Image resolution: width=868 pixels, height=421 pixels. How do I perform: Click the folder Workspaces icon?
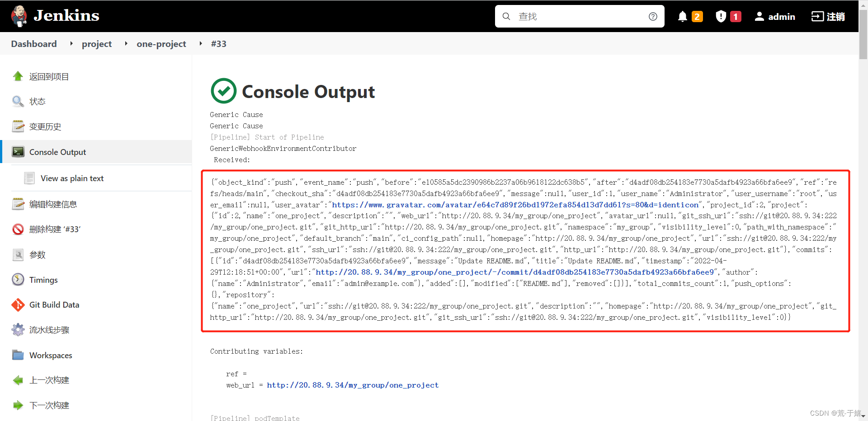(x=18, y=355)
